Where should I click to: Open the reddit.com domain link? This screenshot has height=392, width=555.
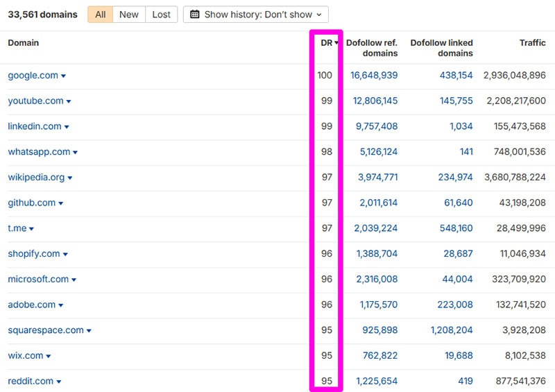(x=31, y=382)
